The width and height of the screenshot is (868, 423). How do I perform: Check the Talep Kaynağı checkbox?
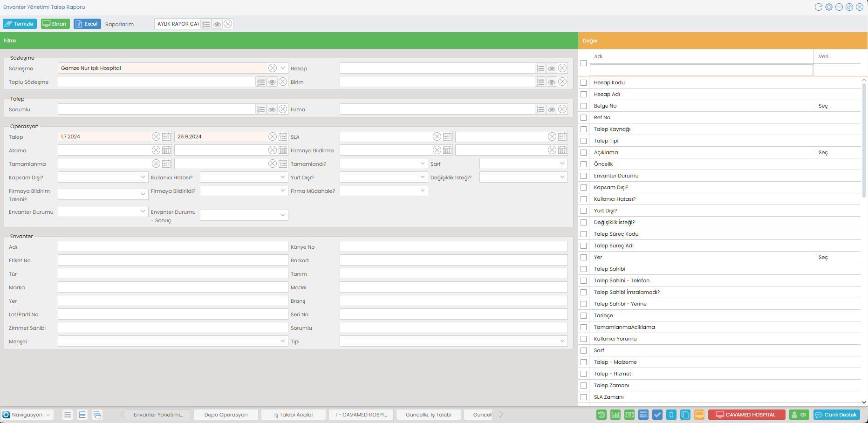coord(583,129)
